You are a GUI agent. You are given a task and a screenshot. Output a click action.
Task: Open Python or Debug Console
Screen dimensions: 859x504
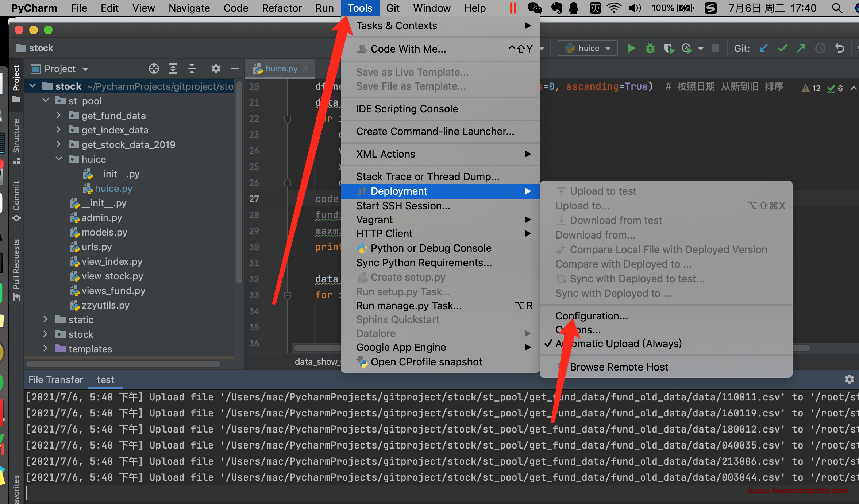(x=440, y=248)
